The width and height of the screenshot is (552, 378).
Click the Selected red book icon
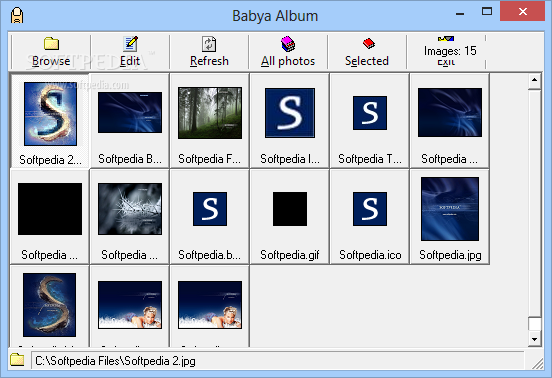coord(369,44)
